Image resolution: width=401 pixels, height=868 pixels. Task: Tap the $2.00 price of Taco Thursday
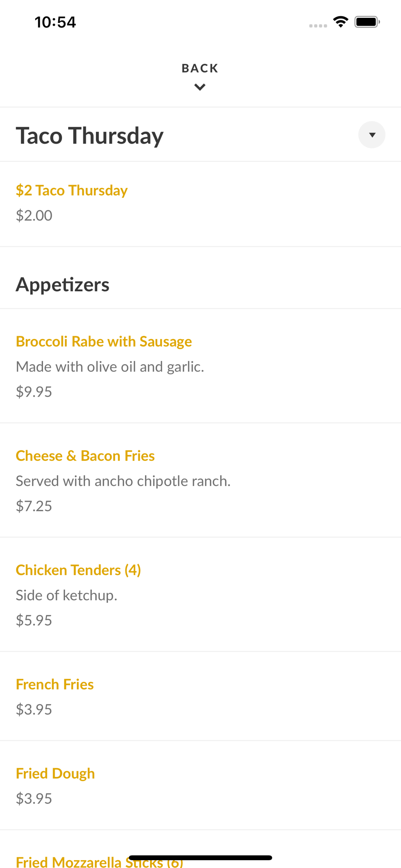34,216
